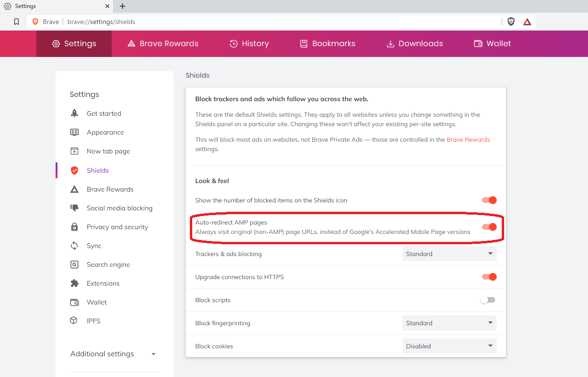Close the Settings browser tab
Image resolution: width=588 pixels, height=377 pixels.
(x=107, y=6)
